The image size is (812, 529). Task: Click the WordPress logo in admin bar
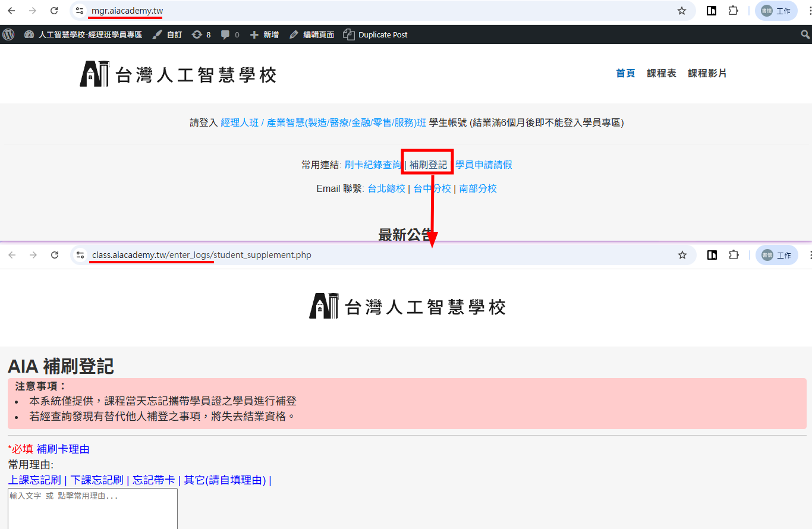pos(8,34)
